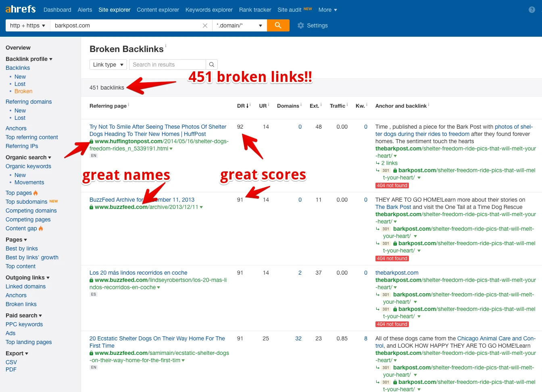Screen dimensions: 542x392
Task: Export the report as CSV
Action: click(11, 362)
